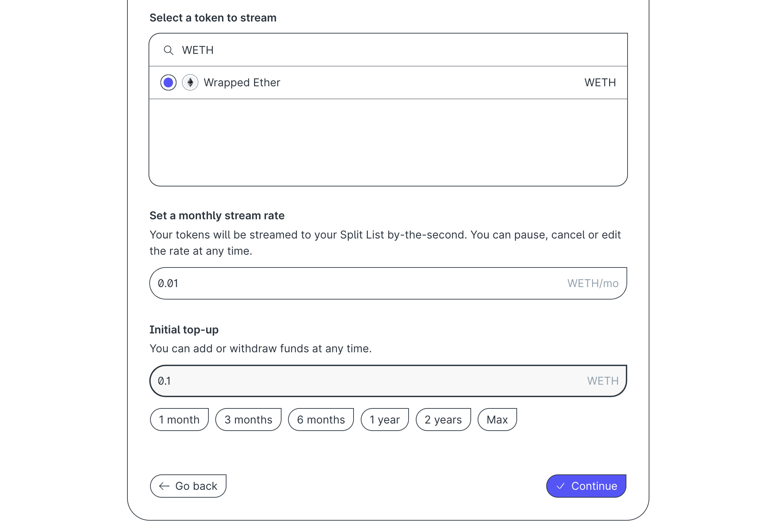The width and height of the screenshot is (784, 532).
Task: Choose the 3 months top-up preset
Action: pyautogui.click(x=248, y=419)
